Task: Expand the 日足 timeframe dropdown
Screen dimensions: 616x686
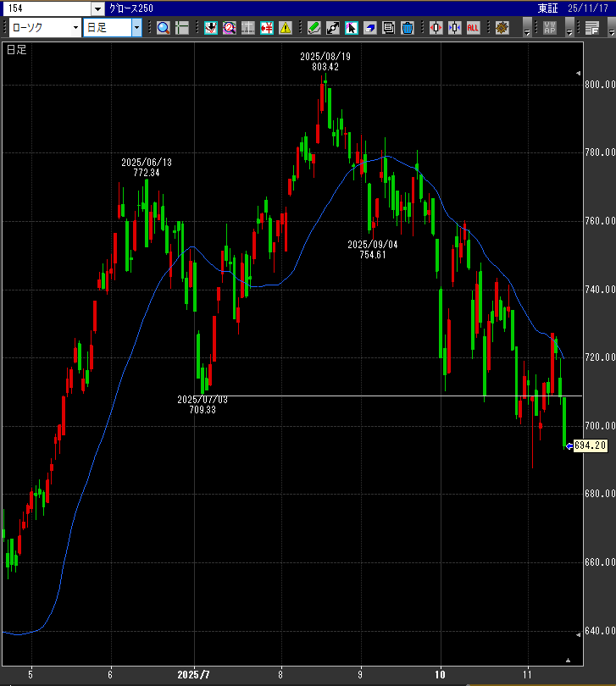Action: 136,28
